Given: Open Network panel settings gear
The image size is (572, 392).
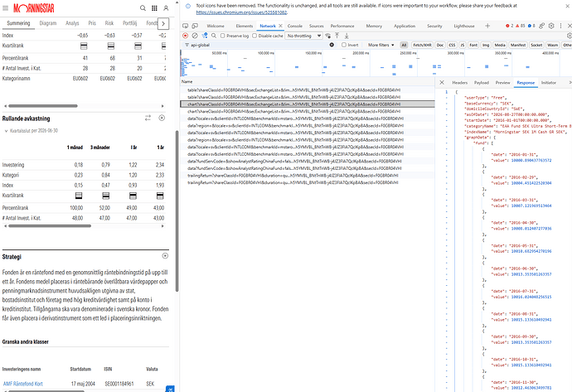Looking at the screenshot, I should pyautogui.click(x=569, y=36).
